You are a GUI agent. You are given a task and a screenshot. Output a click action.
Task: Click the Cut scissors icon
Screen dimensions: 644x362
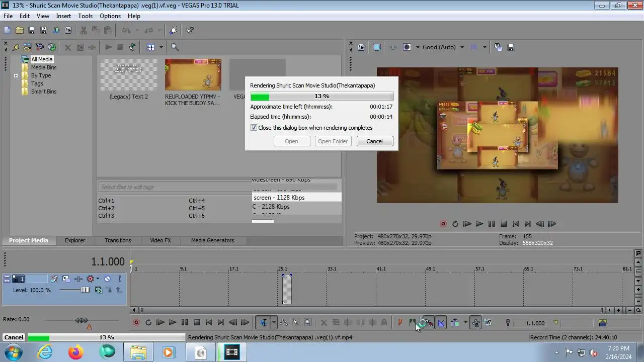pos(84,30)
